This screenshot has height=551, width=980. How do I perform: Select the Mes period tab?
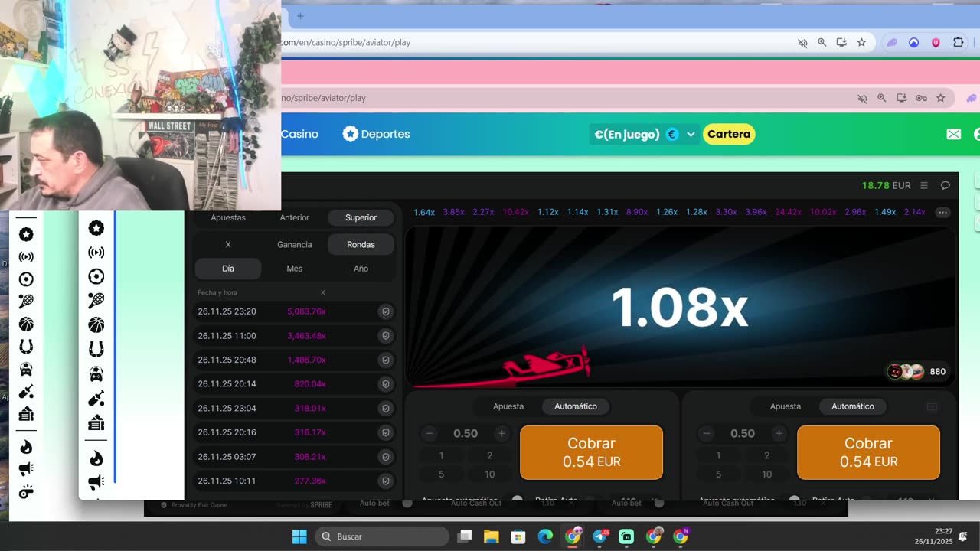pyautogui.click(x=295, y=269)
